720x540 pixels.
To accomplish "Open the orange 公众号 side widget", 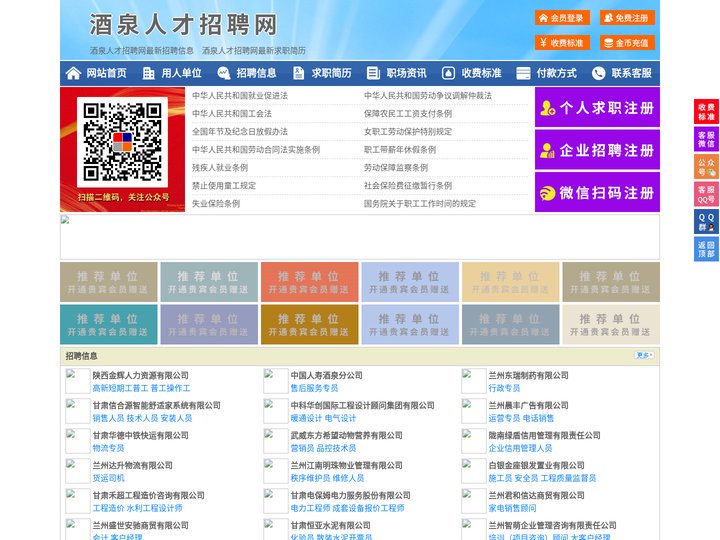I will (x=706, y=166).
